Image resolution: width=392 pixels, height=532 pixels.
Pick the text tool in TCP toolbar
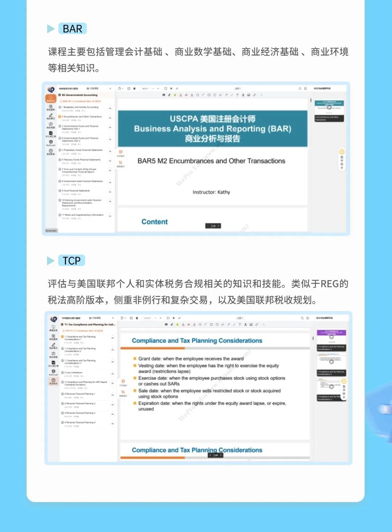click(240, 325)
